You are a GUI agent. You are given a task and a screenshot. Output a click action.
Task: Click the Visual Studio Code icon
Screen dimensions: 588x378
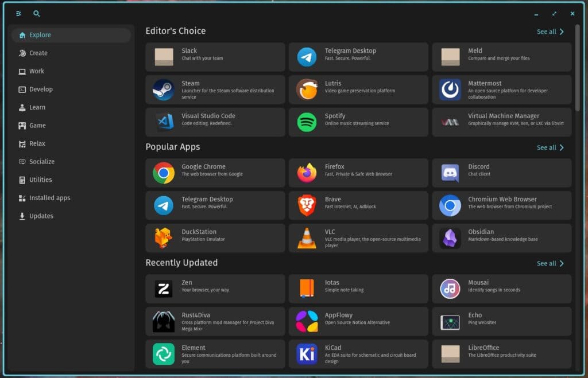[x=164, y=122]
